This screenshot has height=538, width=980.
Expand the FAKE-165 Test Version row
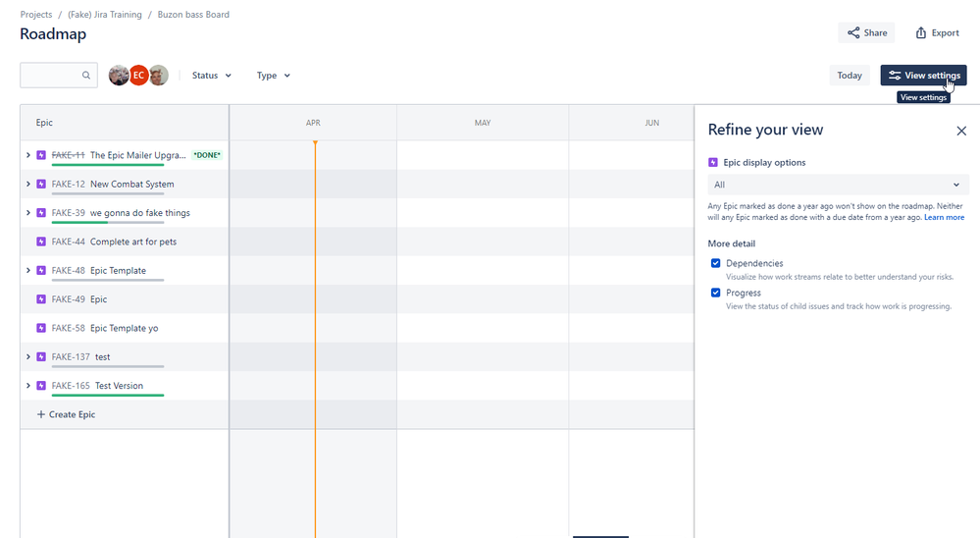pyautogui.click(x=28, y=386)
